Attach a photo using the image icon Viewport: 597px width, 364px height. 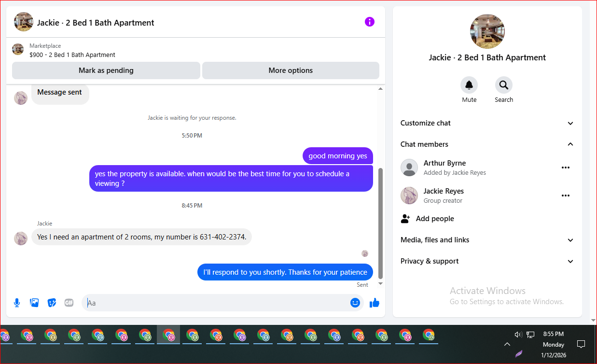[x=34, y=303]
